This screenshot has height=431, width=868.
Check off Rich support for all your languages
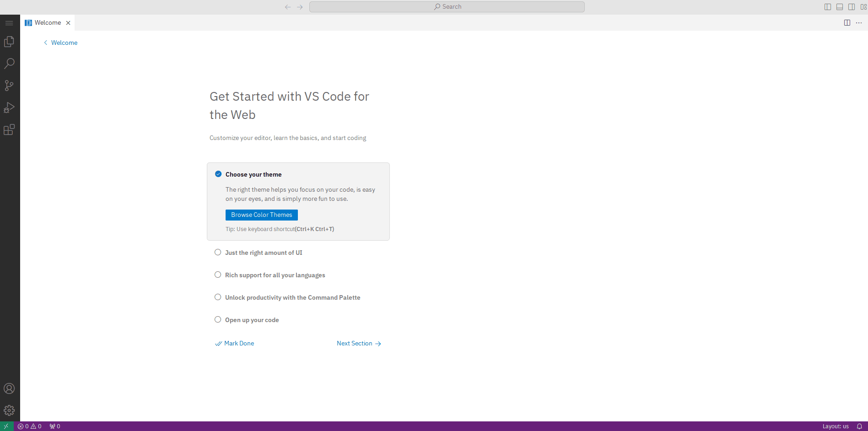[x=275, y=275]
